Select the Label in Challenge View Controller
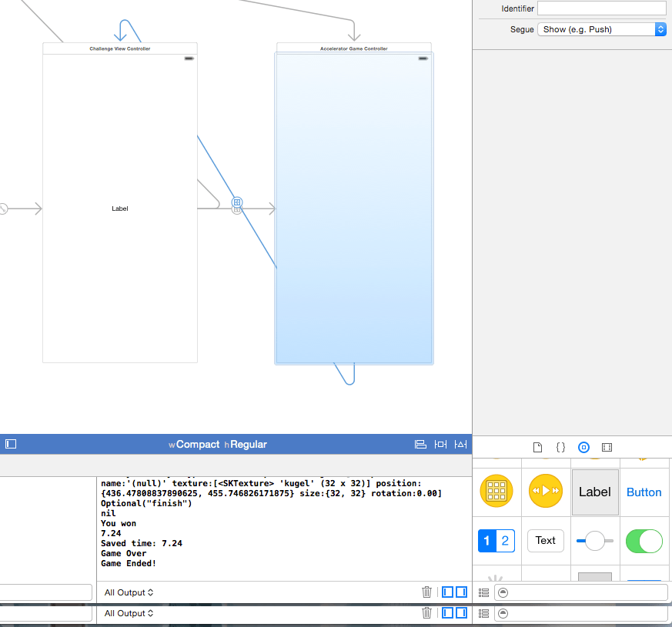 [x=120, y=208]
